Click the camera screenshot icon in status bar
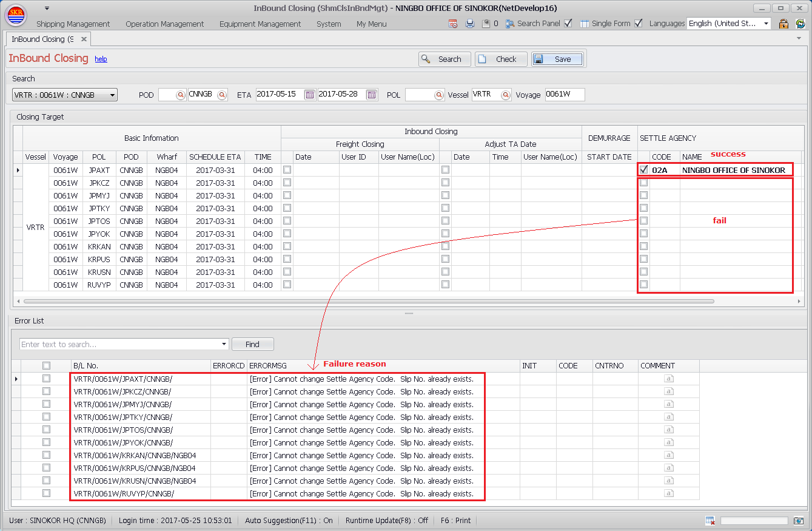Screen dimensions: 812x531 click(798, 521)
